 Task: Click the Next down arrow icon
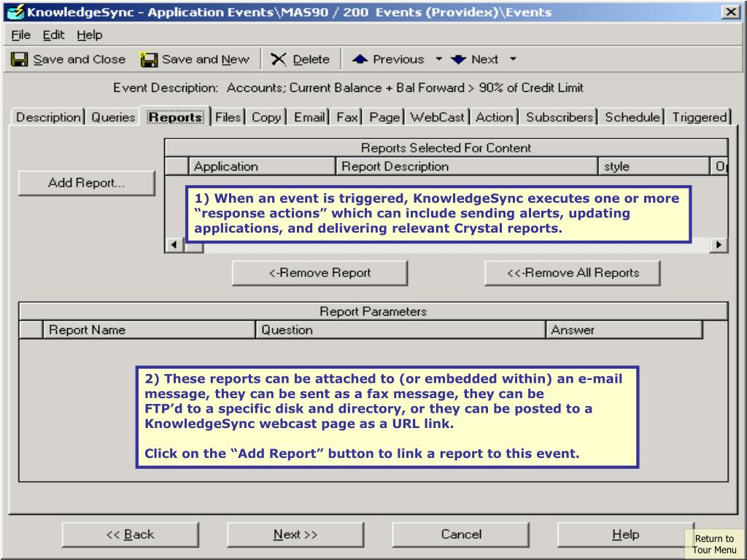point(458,60)
